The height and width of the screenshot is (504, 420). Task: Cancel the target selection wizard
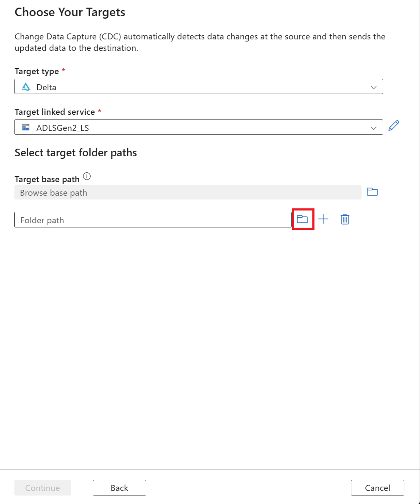pos(377,487)
